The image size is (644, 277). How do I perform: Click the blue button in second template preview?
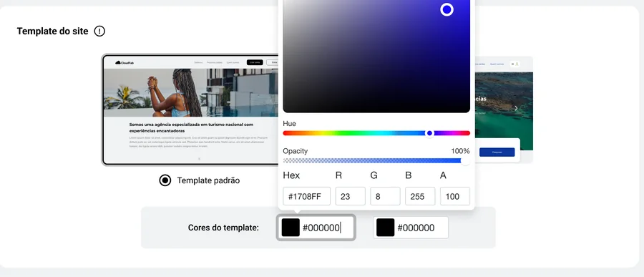click(497, 152)
